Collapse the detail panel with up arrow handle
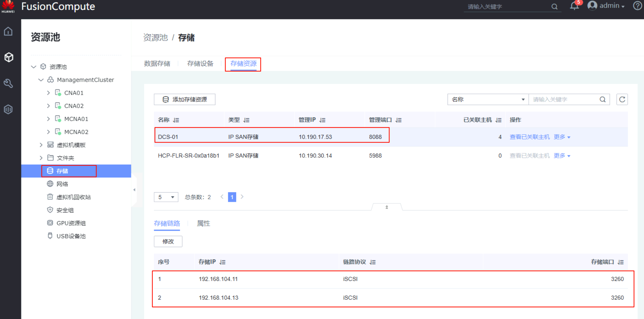644x319 pixels. click(387, 207)
